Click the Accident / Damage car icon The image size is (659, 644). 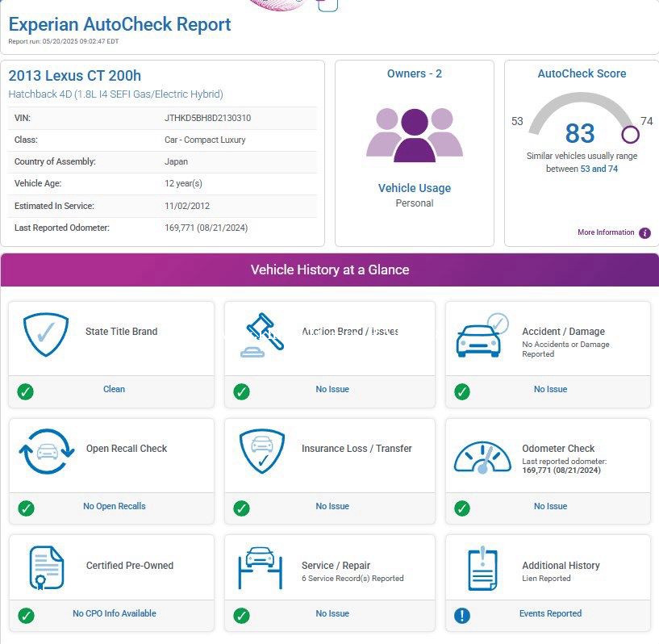482,335
